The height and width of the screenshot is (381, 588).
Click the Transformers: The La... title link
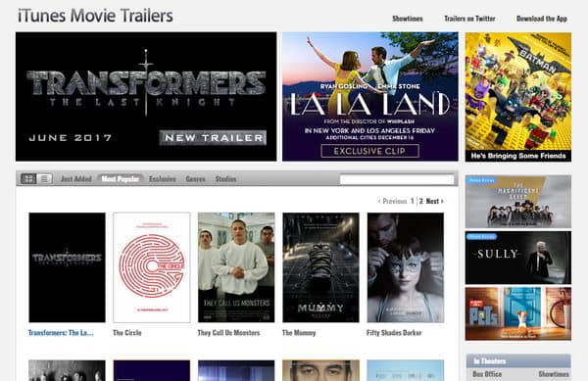pos(61,333)
